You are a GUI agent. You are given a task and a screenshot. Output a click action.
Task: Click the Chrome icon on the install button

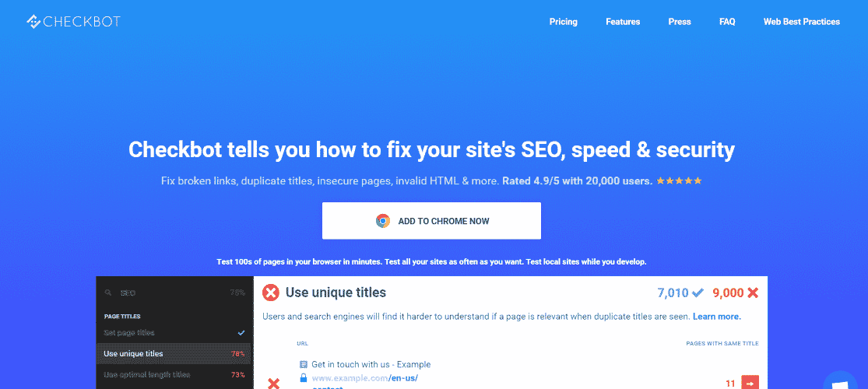tap(382, 221)
